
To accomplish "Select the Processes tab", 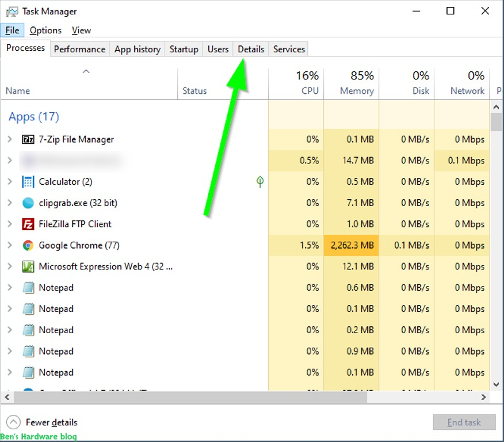I will click(x=25, y=48).
